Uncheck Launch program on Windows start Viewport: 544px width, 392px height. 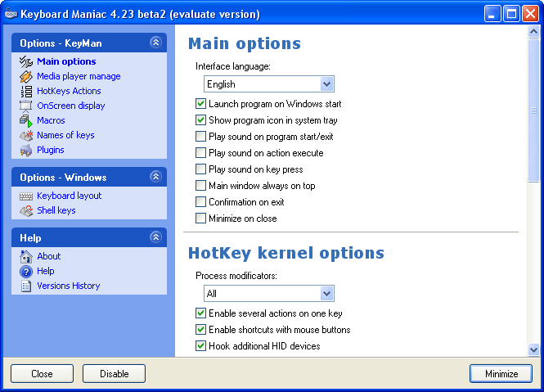coord(200,104)
